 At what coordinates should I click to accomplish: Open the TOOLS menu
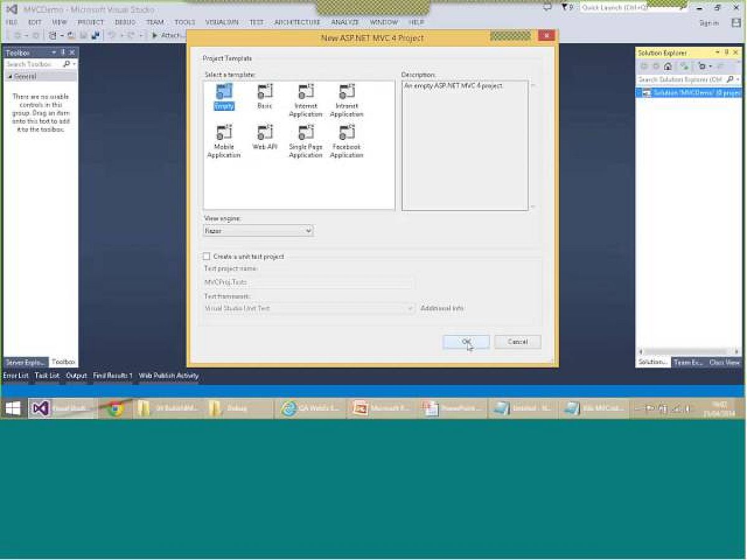pos(185,22)
